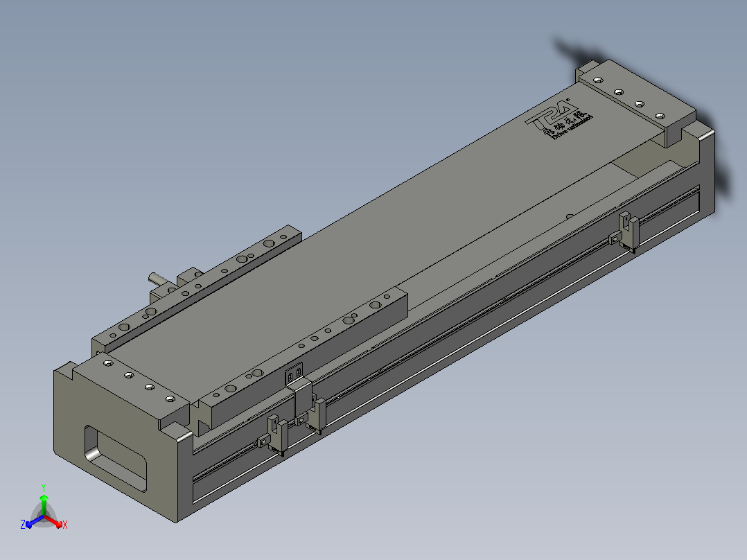Click the red X axis arrow
This screenshot has width=747, height=560.
pos(53,521)
